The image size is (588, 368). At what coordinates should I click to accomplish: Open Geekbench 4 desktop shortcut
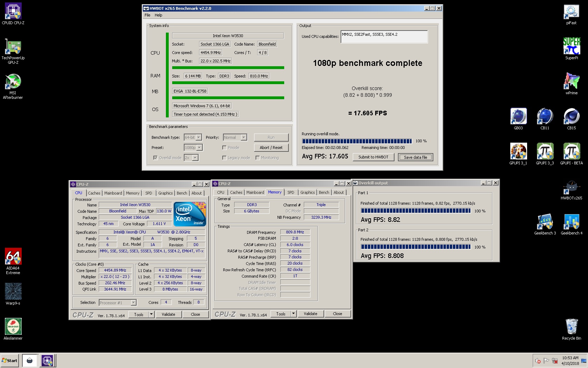[571, 224]
